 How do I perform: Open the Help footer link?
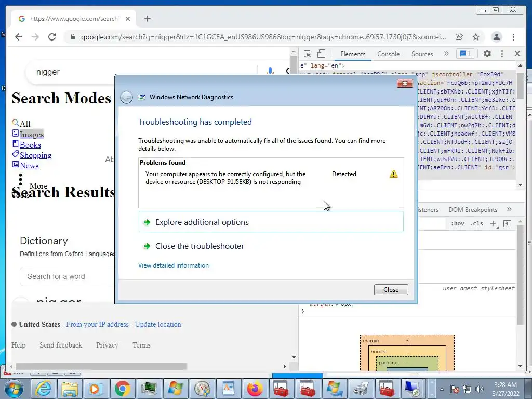tap(18, 345)
